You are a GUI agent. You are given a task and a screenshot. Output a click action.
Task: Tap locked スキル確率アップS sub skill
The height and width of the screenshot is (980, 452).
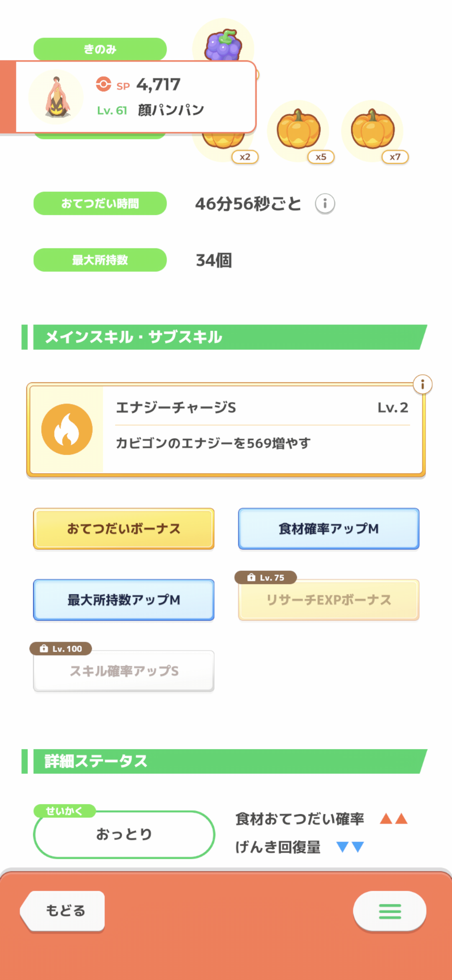pyautogui.click(x=124, y=671)
